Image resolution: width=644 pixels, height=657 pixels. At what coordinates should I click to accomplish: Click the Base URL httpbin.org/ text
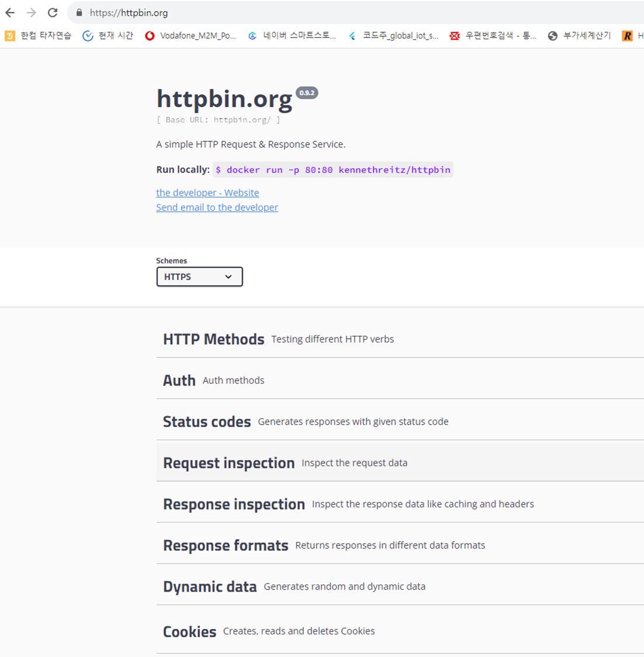point(218,120)
